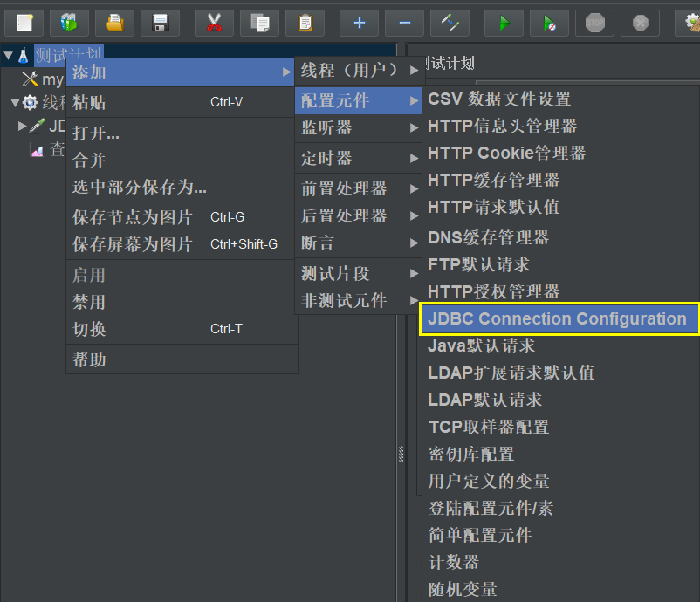This screenshot has width=700, height=602.
Task: Open the 后置处理器 submenu
Action: click(x=358, y=216)
